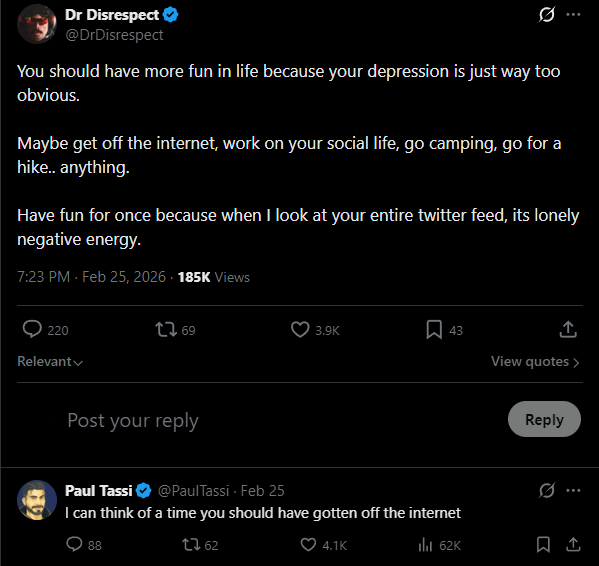
Task: Open View quotes link
Action: point(535,361)
